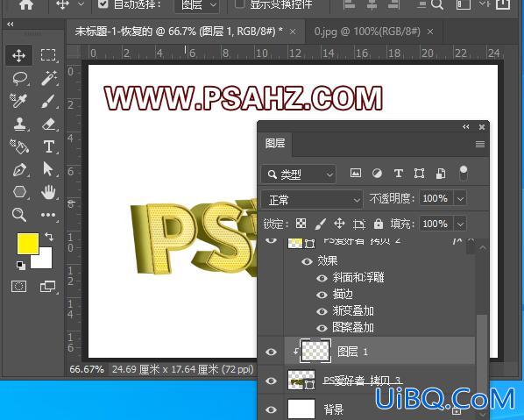Select the Move tool
Image resolution: width=524 pixels, height=420 pixels.
click(x=18, y=55)
